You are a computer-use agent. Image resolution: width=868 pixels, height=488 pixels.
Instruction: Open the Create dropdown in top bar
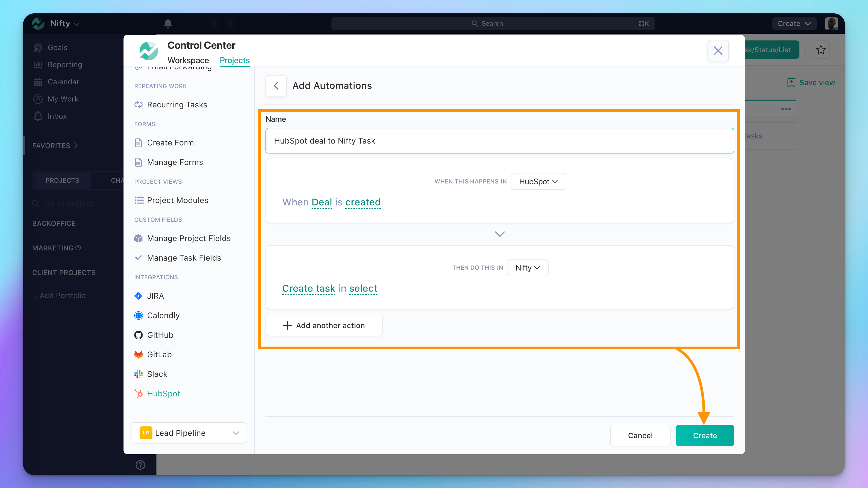[x=794, y=24]
